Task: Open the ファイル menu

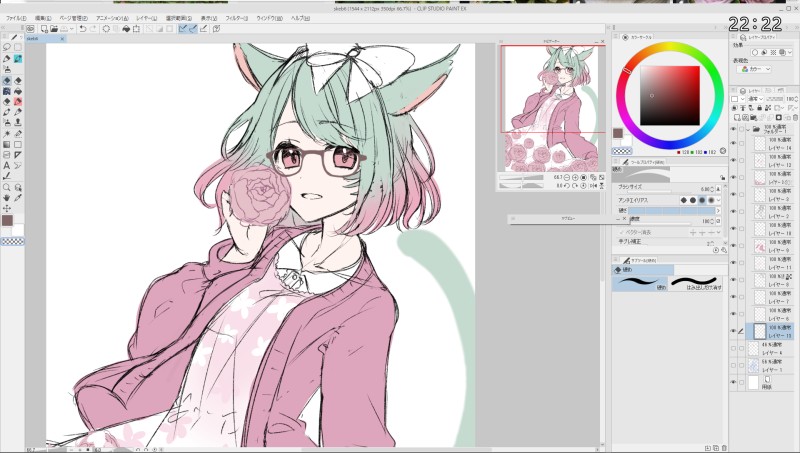Action: pyautogui.click(x=16, y=18)
